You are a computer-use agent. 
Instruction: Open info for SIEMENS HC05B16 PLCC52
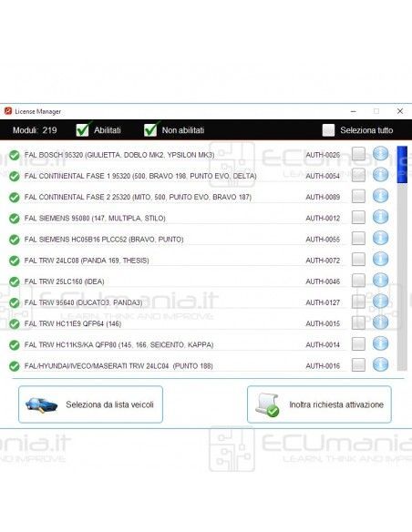[x=380, y=238]
